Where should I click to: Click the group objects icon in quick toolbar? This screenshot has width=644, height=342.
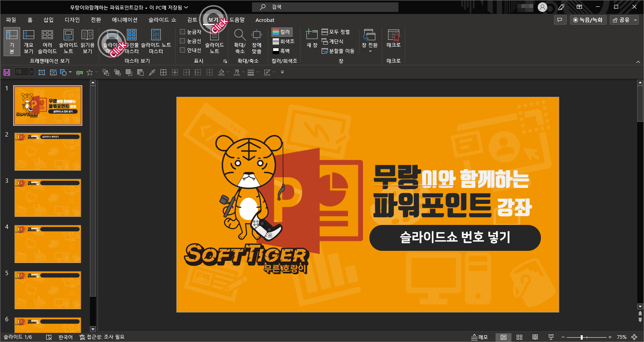coord(106,72)
